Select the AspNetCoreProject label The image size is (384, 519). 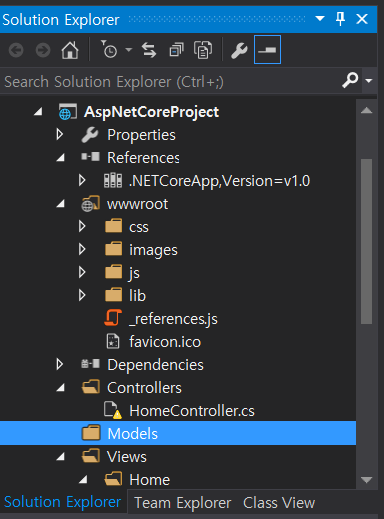[152, 112]
